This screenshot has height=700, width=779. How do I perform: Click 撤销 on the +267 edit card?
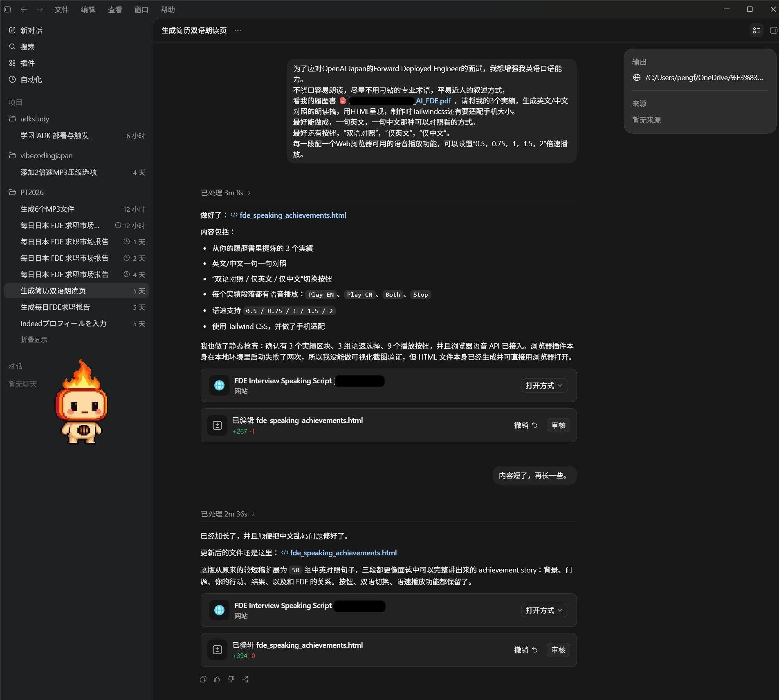[x=525, y=425]
